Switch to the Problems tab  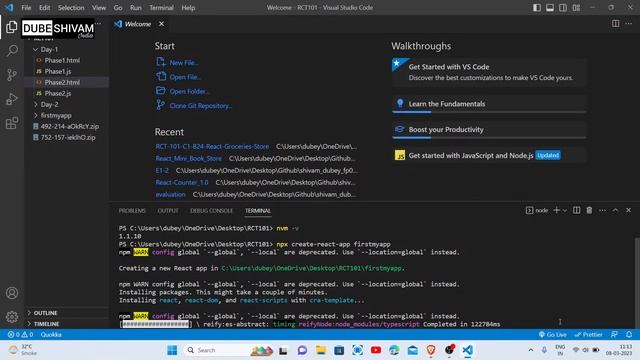(x=132, y=211)
